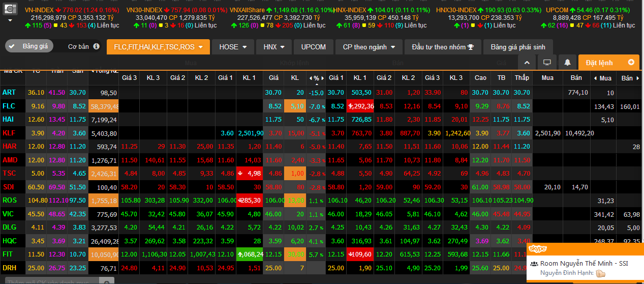Expand the small arrow under the logo
This screenshot has height=284, width=644.
[x=10, y=20]
